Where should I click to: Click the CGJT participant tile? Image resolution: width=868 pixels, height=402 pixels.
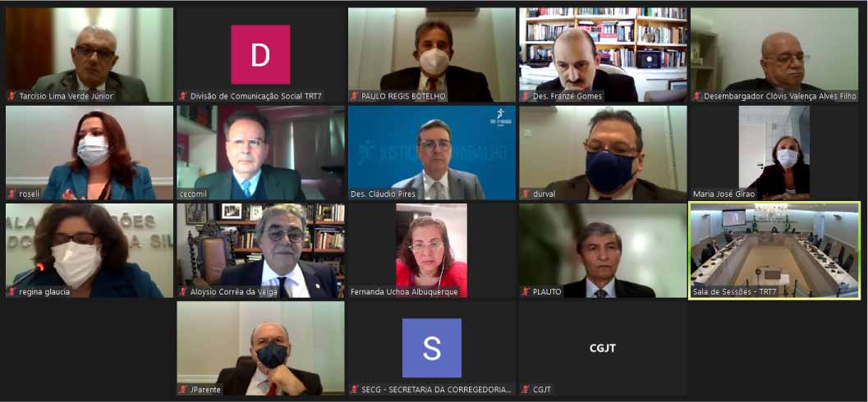click(x=603, y=348)
